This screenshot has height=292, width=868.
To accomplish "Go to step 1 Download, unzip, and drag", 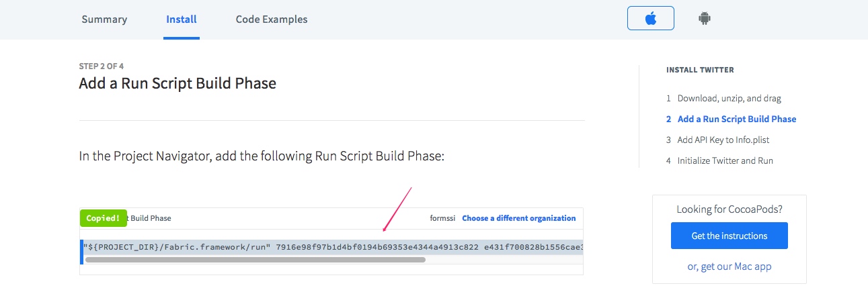I will click(729, 98).
